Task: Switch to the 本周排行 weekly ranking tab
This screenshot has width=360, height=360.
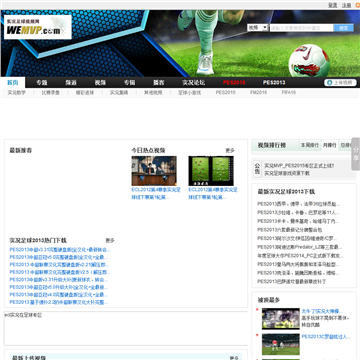Action: [x=310, y=145]
